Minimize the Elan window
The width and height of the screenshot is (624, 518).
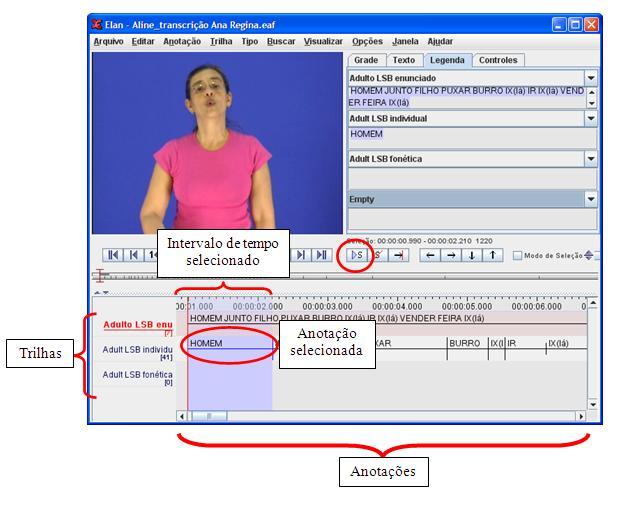[x=559, y=25]
